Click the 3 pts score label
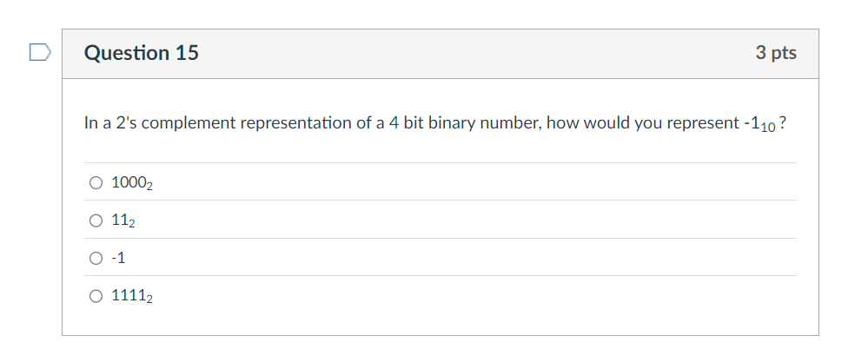Screen dimensions: 868x362 tap(776, 53)
